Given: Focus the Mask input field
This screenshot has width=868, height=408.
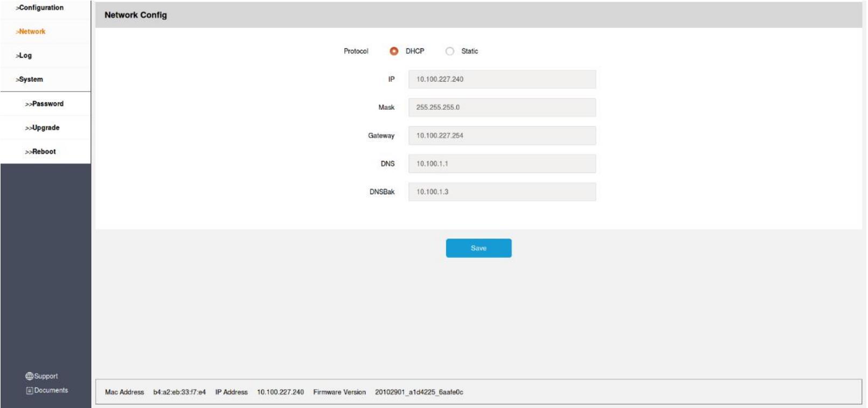Looking at the screenshot, I should [x=502, y=107].
